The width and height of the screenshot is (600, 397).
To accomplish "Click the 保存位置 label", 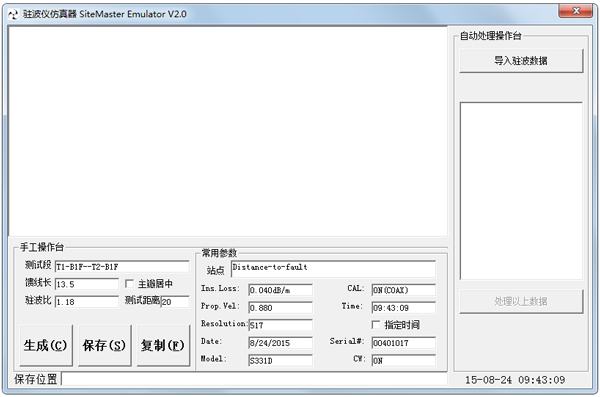I will 36,379.
